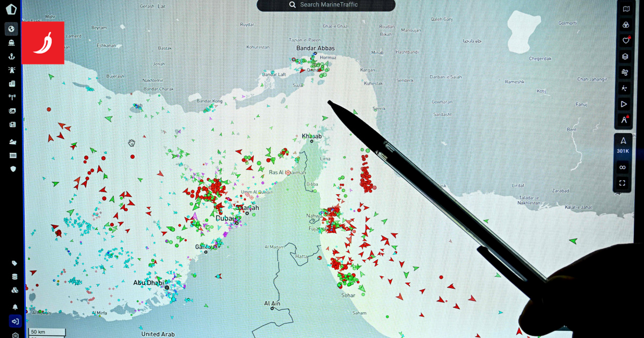Click the Search MarineTraffic field
Screen dimensions: 644x338
point(326,5)
